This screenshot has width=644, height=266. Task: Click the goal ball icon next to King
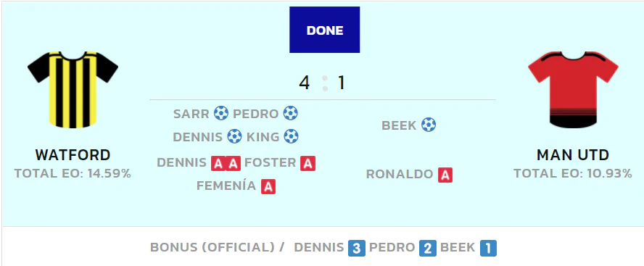click(292, 136)
